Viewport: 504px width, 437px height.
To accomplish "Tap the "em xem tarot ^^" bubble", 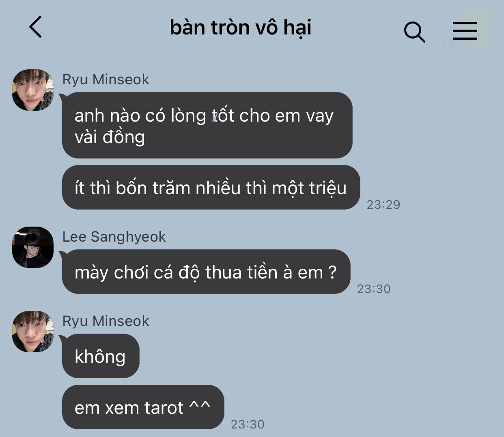I will pyautogui.click(x=143, y=407).
